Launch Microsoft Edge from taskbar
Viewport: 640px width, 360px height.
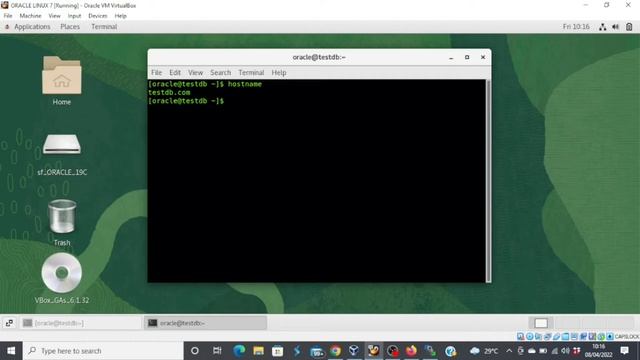point(239,351)
